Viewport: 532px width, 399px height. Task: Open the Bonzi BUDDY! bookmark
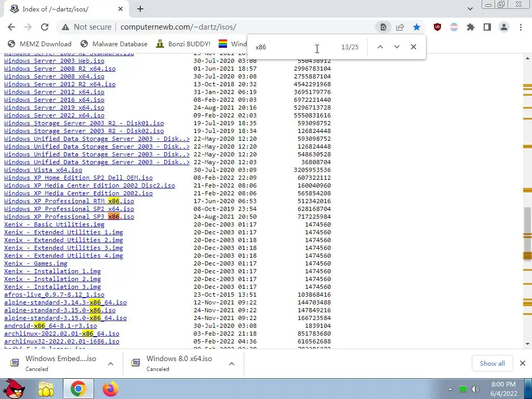coord(183,44)
